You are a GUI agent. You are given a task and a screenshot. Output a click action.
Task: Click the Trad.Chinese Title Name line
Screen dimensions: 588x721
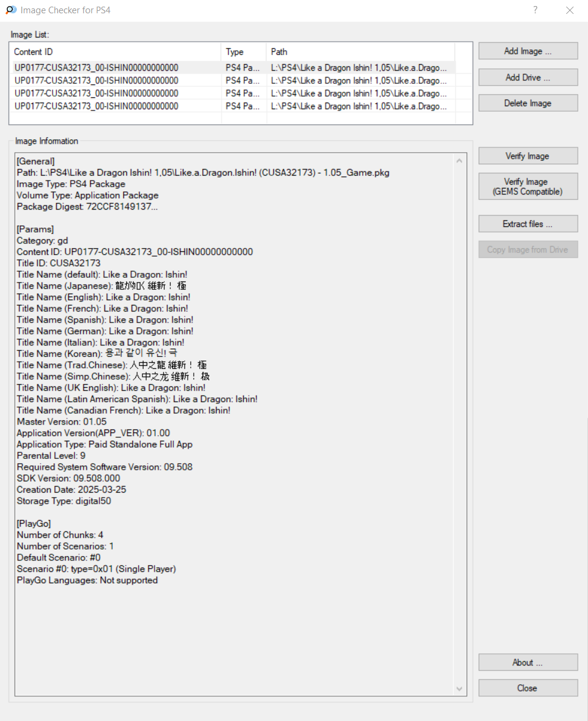point(112,365)
